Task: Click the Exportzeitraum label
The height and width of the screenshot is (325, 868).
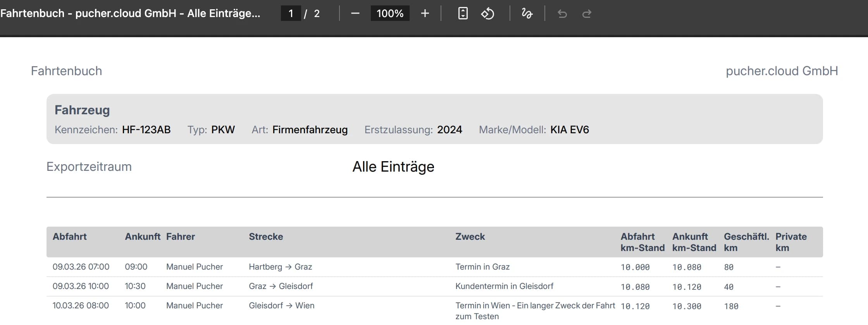Action: tap(89, 167)
